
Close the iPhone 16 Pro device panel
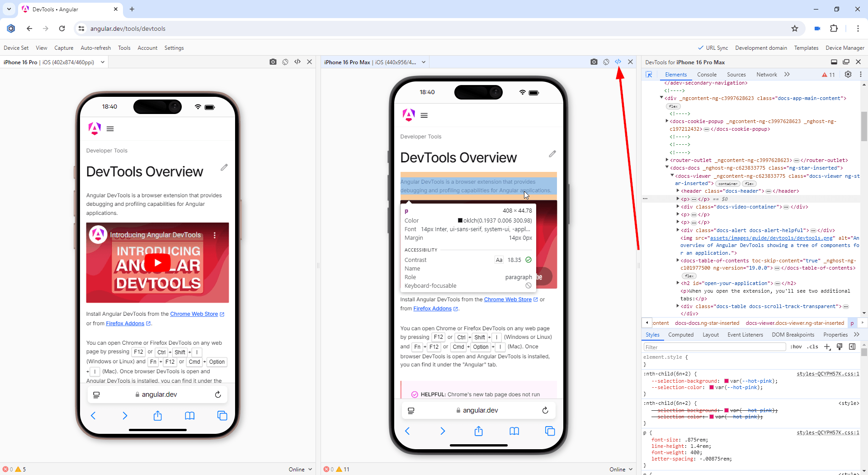pyautogui.click(x=310, y=62)
